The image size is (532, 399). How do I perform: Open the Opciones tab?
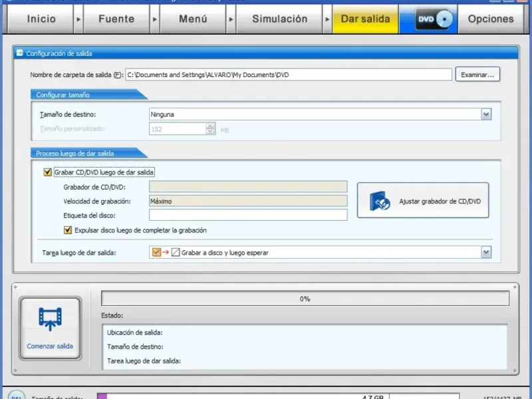coord(491,19)
